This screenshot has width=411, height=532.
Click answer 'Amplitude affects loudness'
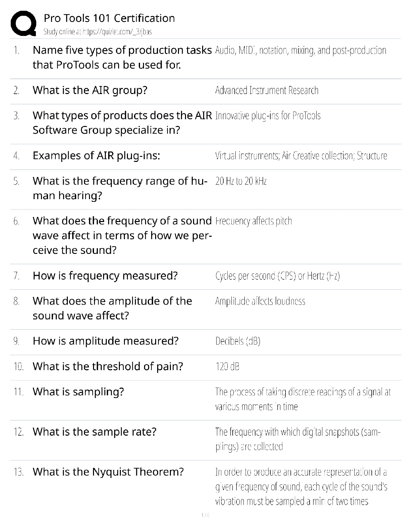(x=260, y=301)
